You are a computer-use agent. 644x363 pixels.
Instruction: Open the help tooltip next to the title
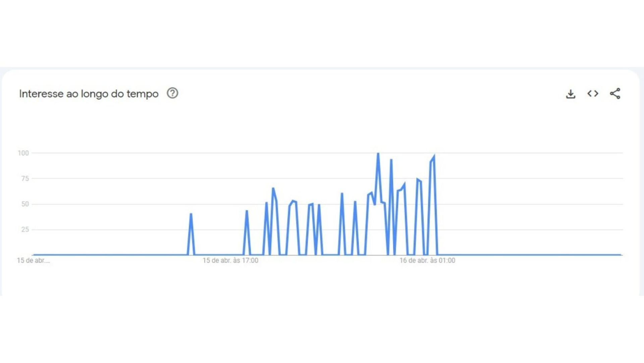coord(173,93)
